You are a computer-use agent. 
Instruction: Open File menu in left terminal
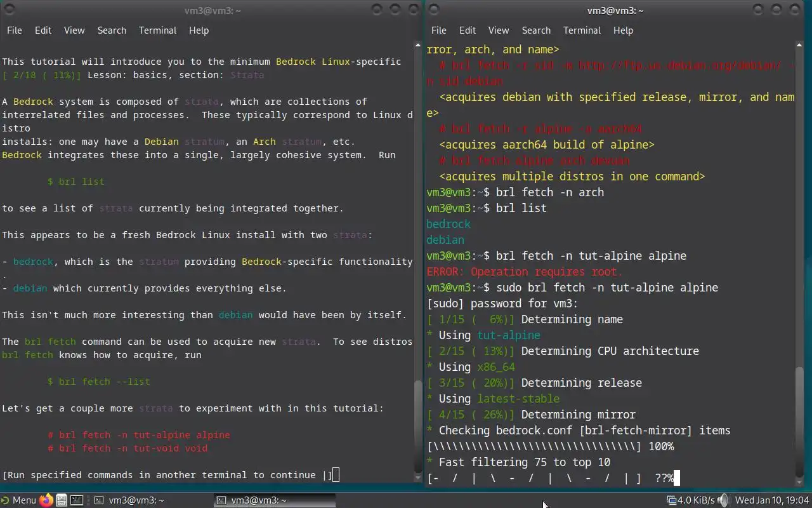click(x=14, y=30)
